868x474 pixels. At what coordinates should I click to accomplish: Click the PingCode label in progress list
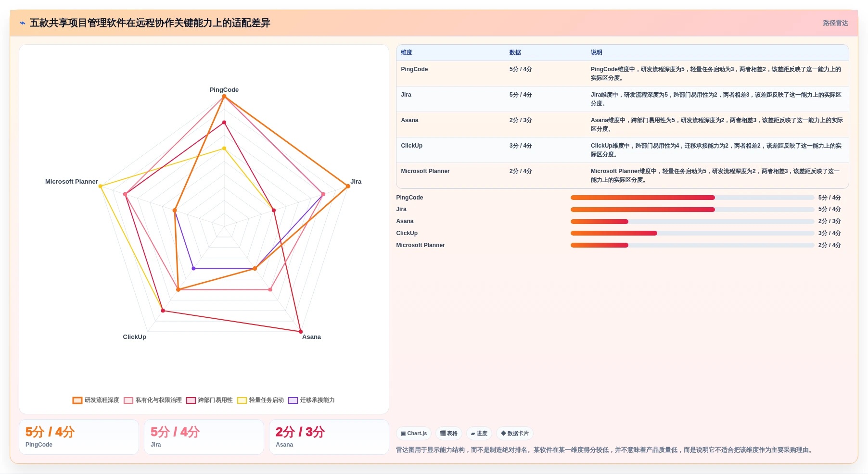click(x=409, y=198)
